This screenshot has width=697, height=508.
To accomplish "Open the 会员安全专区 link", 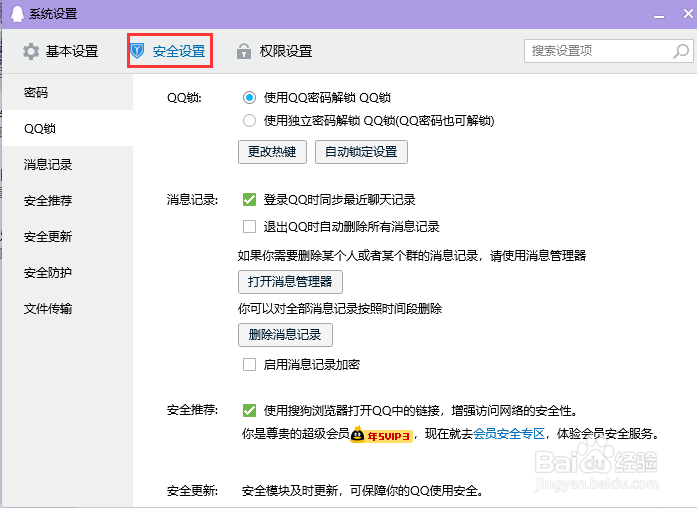I will click(509, 434).
